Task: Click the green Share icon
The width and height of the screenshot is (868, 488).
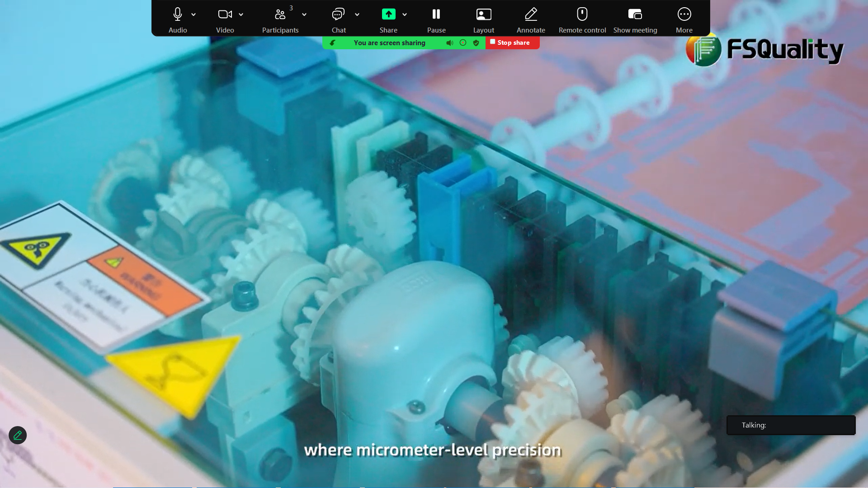Action: pyautogui.click(x=388, y=15)
